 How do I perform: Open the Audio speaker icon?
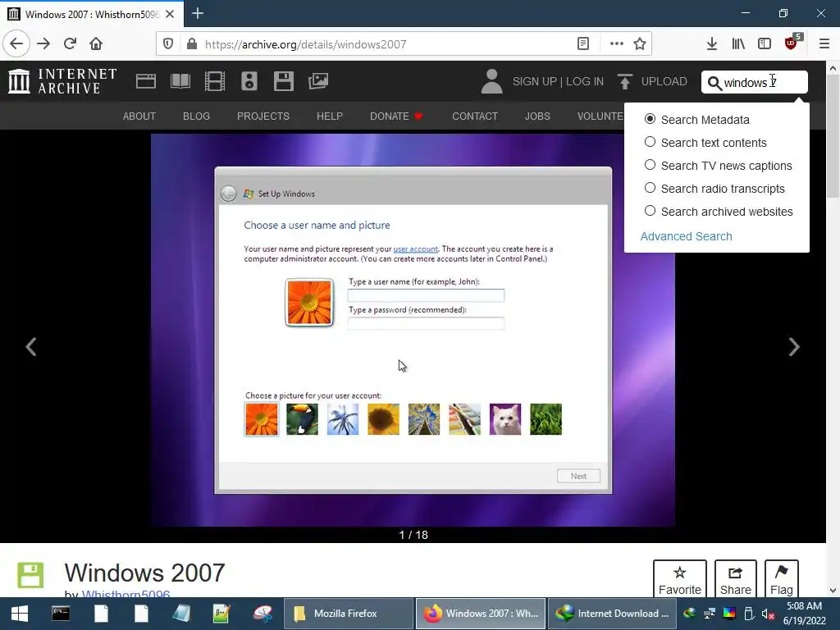(249, 81)
